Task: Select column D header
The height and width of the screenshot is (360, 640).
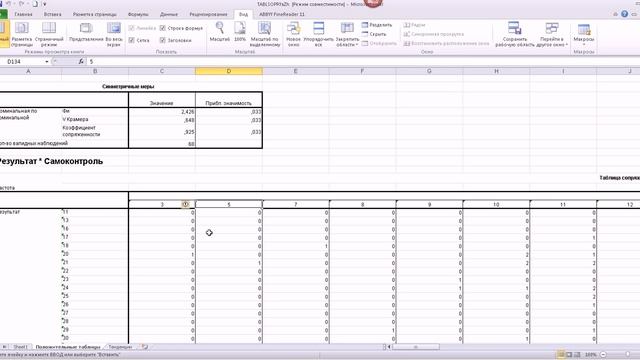Action: click(x=229, y=71)
